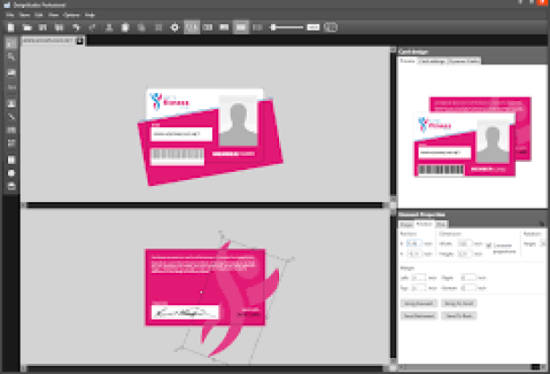Open the Edit menu

[x=39, y=15]
